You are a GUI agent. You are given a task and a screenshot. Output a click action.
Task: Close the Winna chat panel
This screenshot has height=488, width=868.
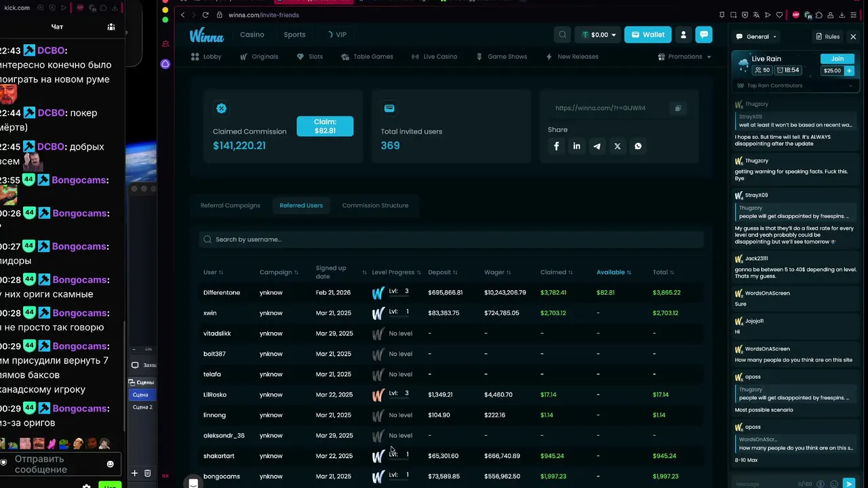point(853,37)
